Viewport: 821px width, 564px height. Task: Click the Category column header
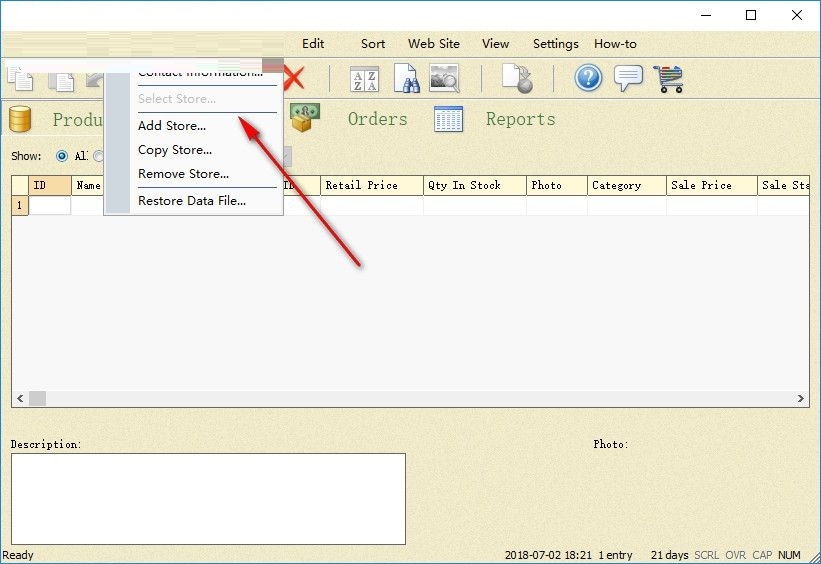pyautogui.click(x=627, y=185)
